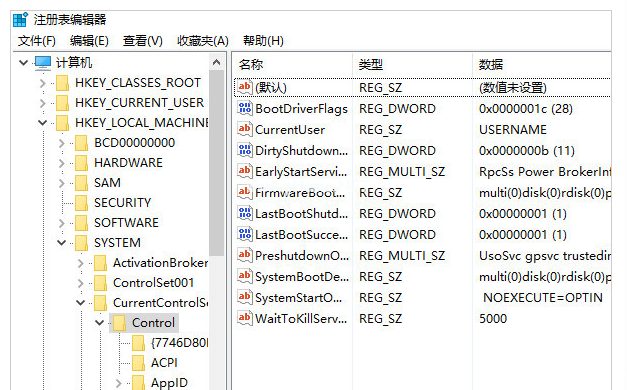The image size is (627, 390).
Task: Expand the SOFTWARE key arrow
Action: 61,222
